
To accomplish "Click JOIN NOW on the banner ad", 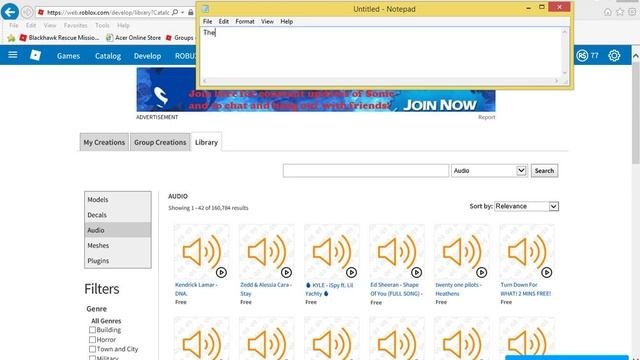I will (440, 105).
